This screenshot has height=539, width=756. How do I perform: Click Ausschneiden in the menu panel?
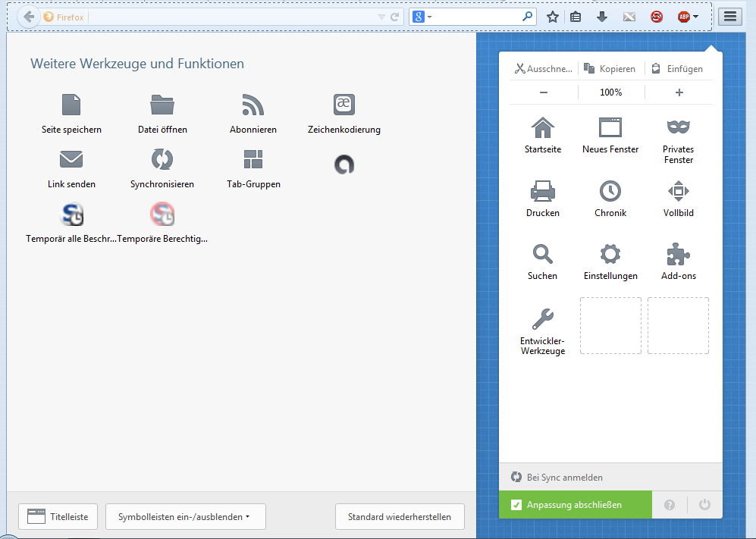point(544,69)
